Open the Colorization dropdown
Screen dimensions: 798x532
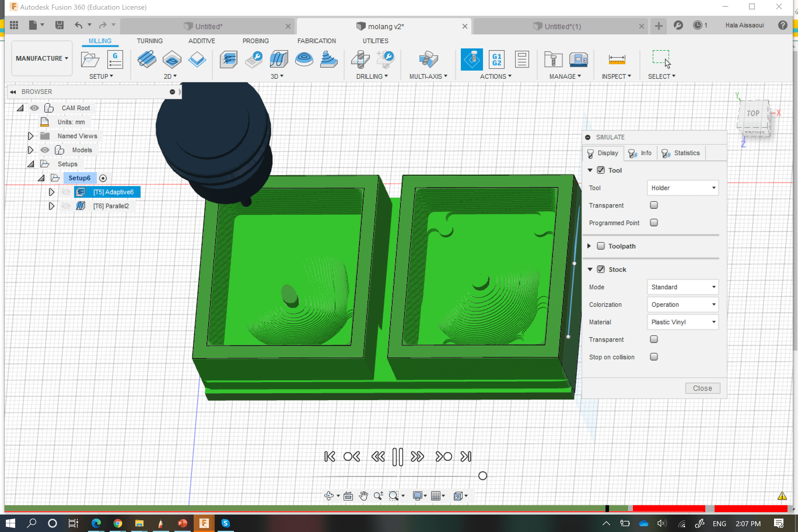click(682, 305)
